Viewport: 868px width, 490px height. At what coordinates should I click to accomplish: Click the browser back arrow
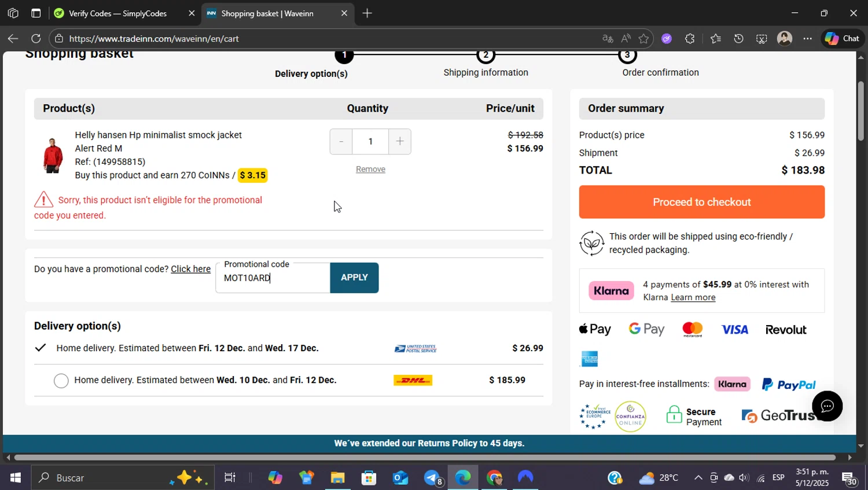[13, 39]
